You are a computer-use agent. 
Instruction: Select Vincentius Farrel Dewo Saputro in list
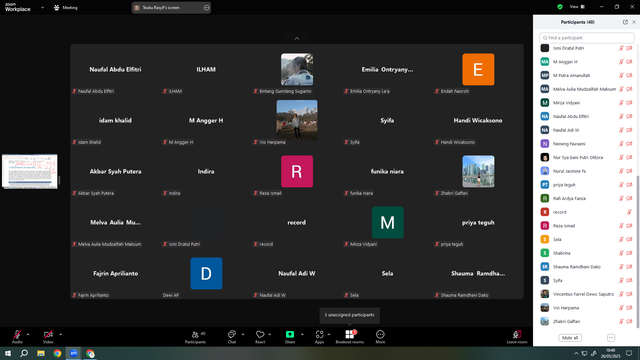[586, 294]
